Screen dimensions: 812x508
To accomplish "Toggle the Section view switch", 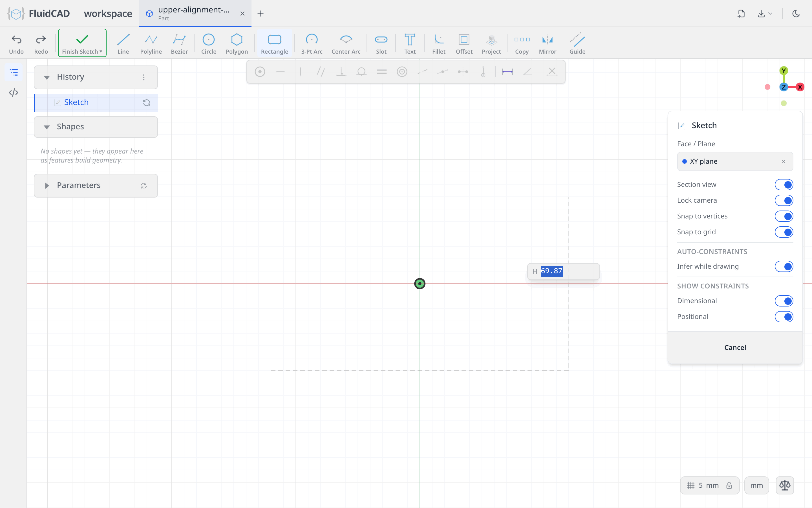I will pos(784,185).
